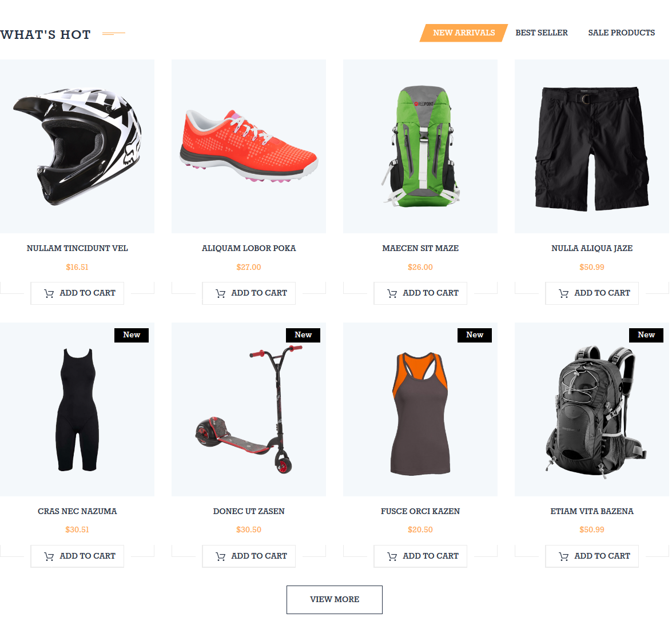
Task: Select the red scooter product image
Action: pos(249,409)
